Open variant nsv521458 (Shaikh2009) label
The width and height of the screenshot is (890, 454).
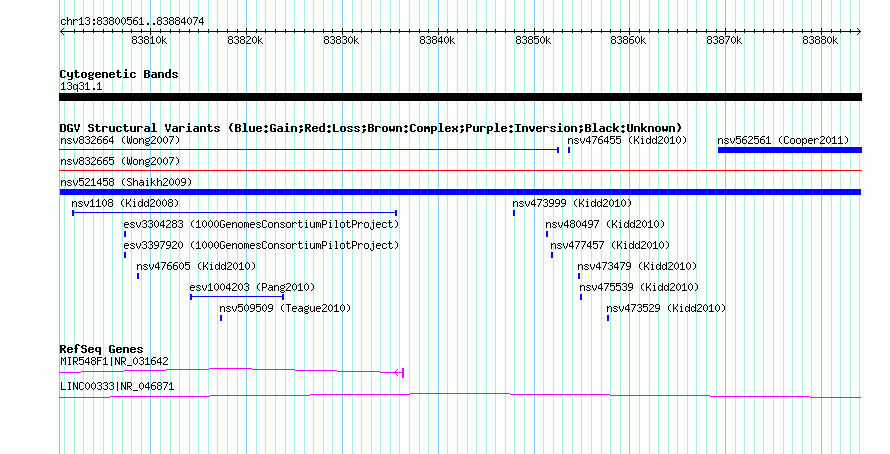point(126,182)
